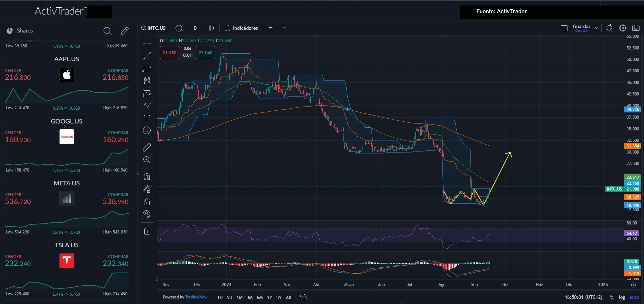Open the chart type candles selector
The width and height of the screenshot is (644, 304).
[x=211, y=28]
